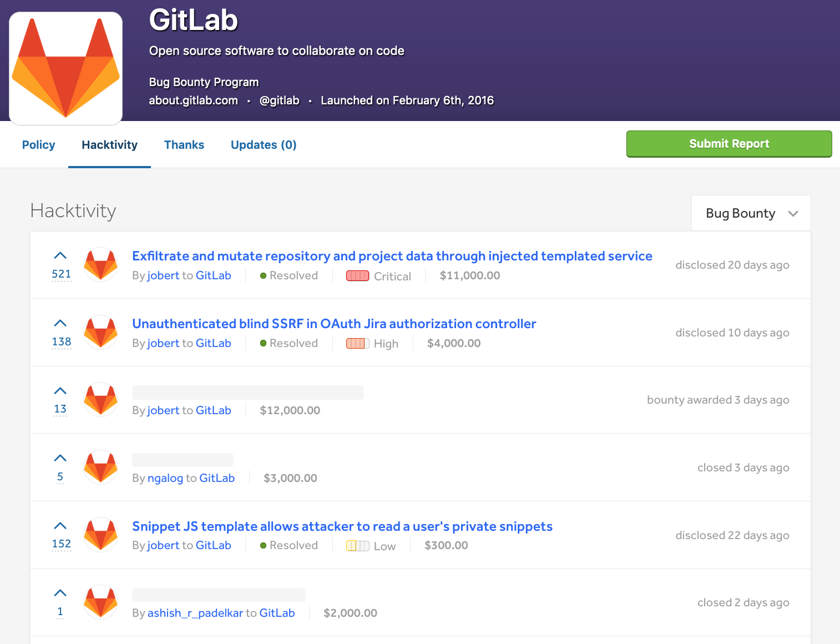This screenshot has height=644, width=840.
Task: Click the Low severity indicator bar
Action: (357, 546)
